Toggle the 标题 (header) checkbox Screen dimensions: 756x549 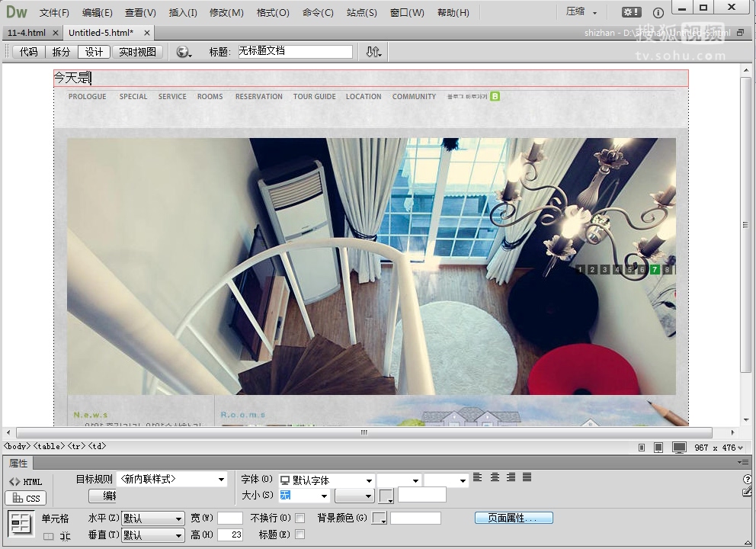tap(300, 534)
